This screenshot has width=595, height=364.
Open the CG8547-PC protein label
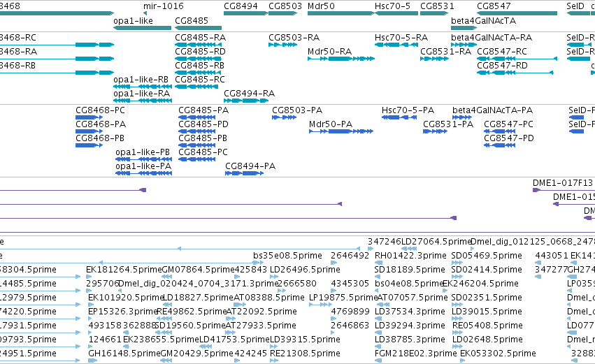coord(508,124)
